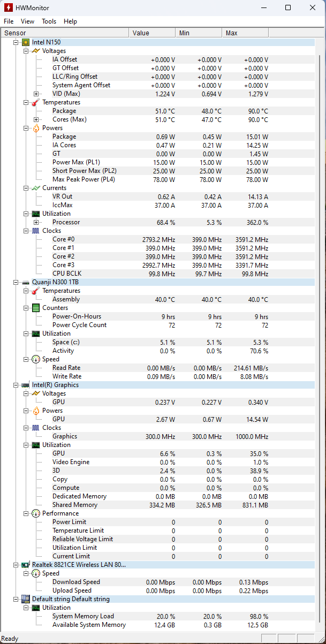Click the flame icon beside CPU Powers
The height and width of the screenshot is (644, 326).
(x=36, y=128)
